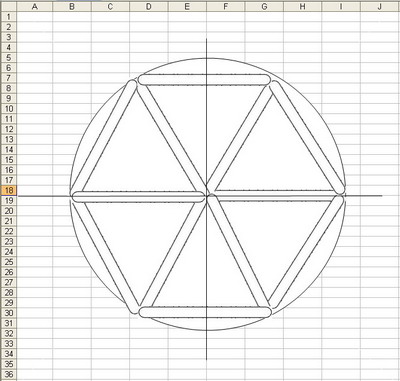Select row 30 header
Viewport: 400px width, 381px height.
pos(8,313)
